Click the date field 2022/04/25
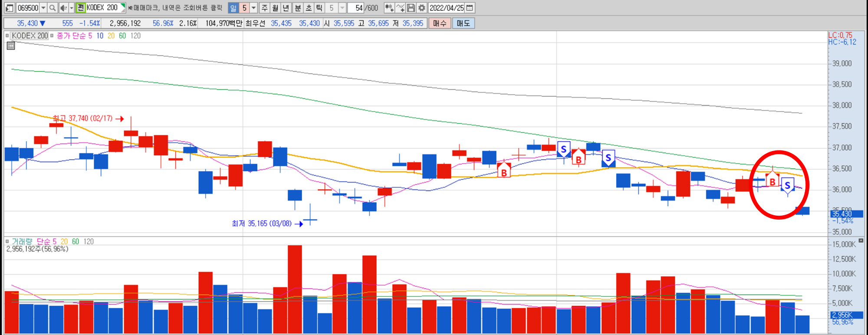 (447, 8)
